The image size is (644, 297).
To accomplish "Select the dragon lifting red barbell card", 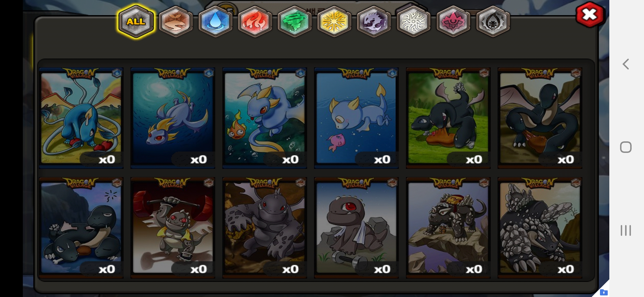I will point(173,228).
